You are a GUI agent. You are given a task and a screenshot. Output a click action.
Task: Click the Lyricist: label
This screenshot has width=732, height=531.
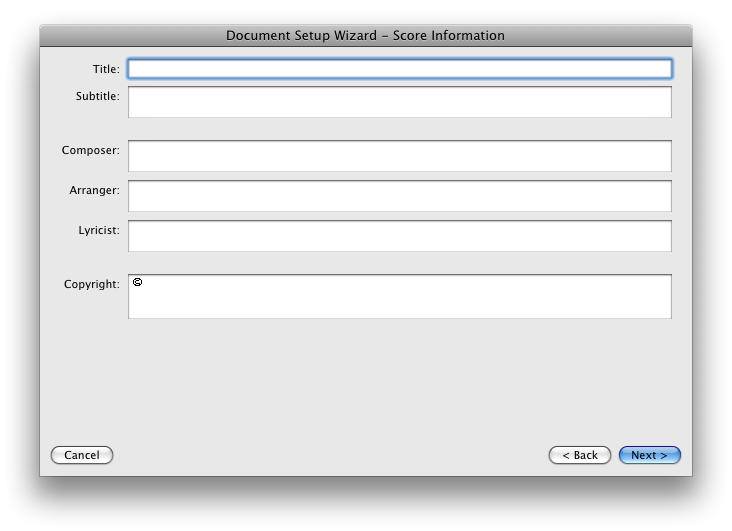(99, 230)
